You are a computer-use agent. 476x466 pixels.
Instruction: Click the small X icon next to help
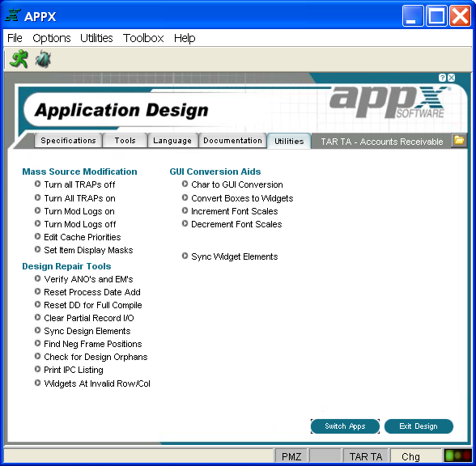pyautogui.click(x=452, y=78)
